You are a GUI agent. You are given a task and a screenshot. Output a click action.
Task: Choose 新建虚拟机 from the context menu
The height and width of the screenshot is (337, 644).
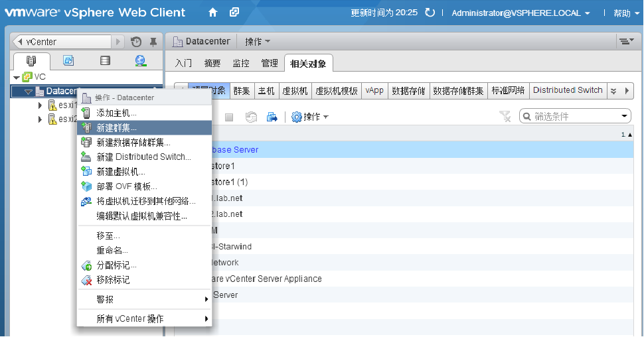tap(144, 172)
